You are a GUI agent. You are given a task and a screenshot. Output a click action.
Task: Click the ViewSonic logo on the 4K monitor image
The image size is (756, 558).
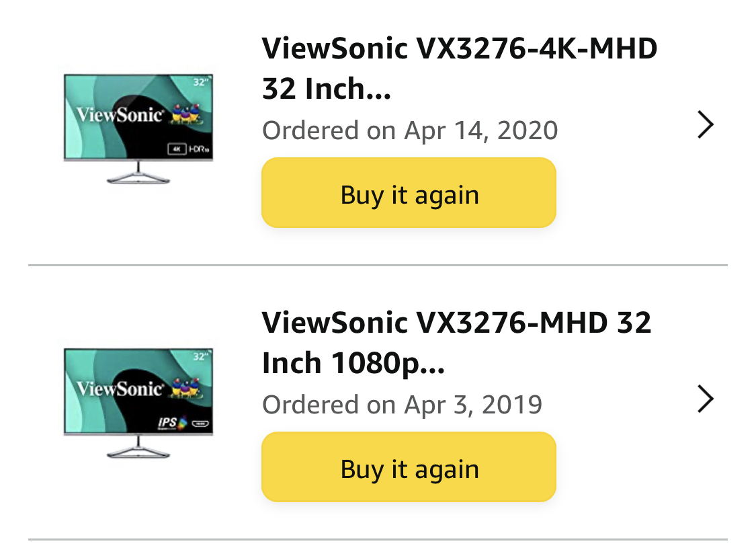[x=120, y=115]
